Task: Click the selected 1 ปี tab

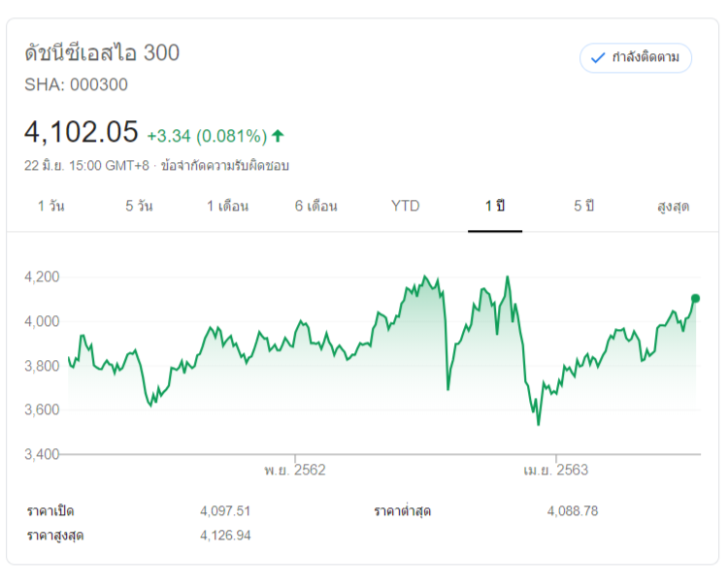Action: (x=495, y=206)
